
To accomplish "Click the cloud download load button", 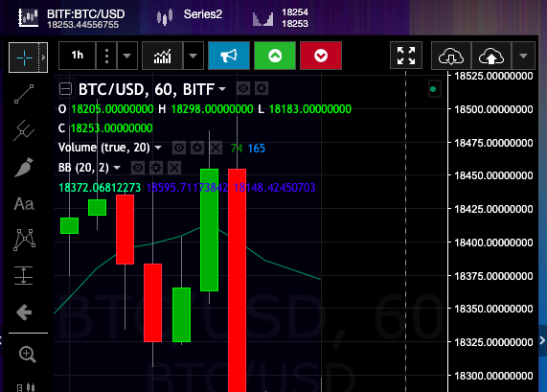I will pyautogui.click(x=451, y=56).
